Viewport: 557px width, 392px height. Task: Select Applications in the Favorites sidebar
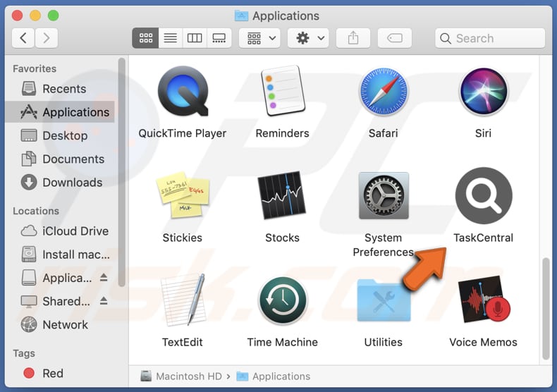pos(60,112)
